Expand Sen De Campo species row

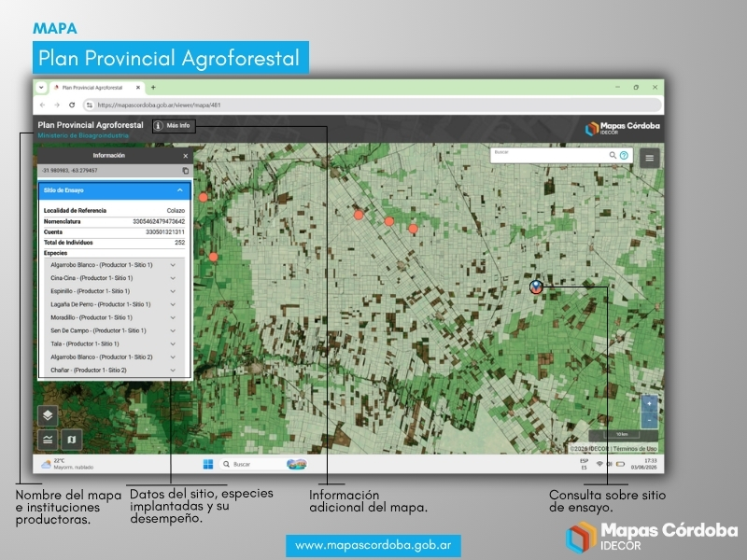click(x=113, y=330)
